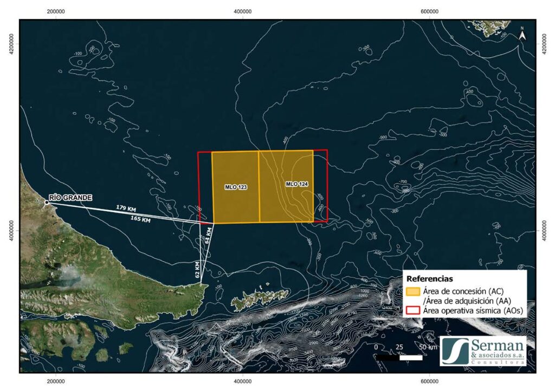
Task: Select the MLO 123 block label
Action: coord(236,187)
